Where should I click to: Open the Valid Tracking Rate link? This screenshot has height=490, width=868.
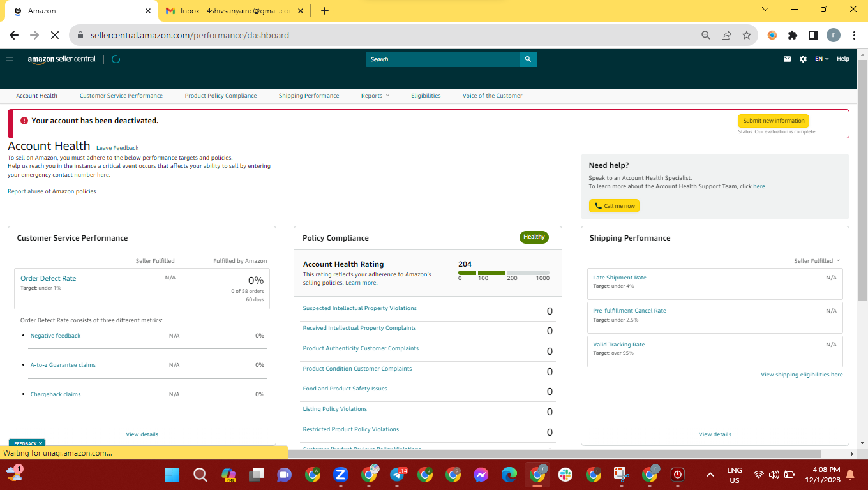pyautogui.click(x=619, y=345)
